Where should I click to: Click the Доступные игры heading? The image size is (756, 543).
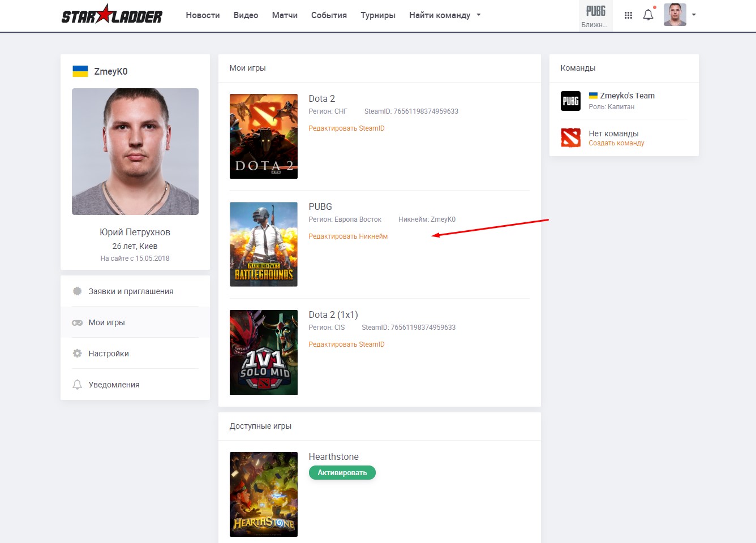point(260,426)
